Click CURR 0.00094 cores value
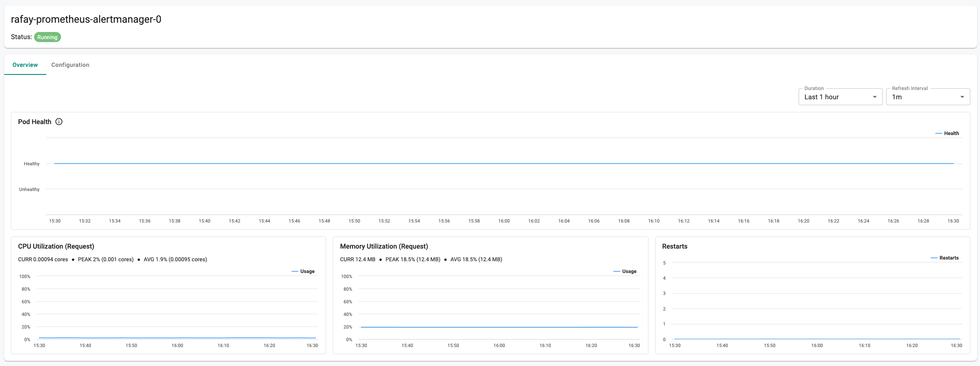980x366 pixels. [x=43, y=259]
